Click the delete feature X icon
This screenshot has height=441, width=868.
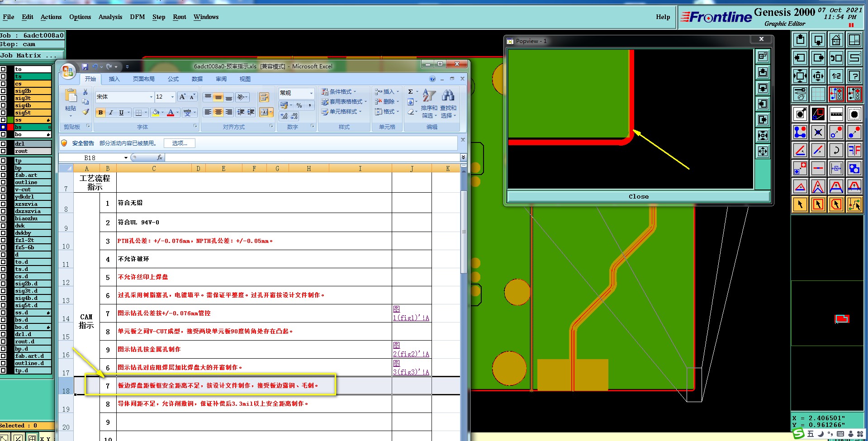coord(818,132)
